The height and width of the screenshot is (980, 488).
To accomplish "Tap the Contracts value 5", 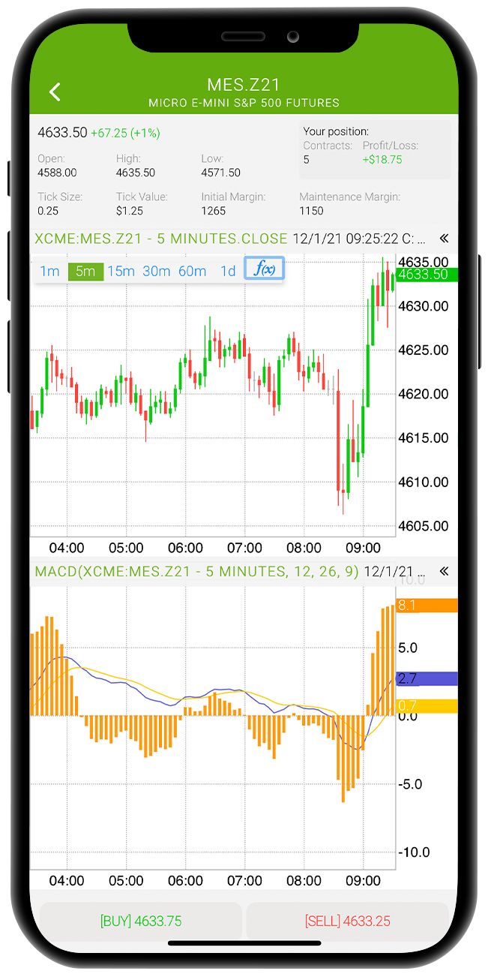I will (307, 160).
